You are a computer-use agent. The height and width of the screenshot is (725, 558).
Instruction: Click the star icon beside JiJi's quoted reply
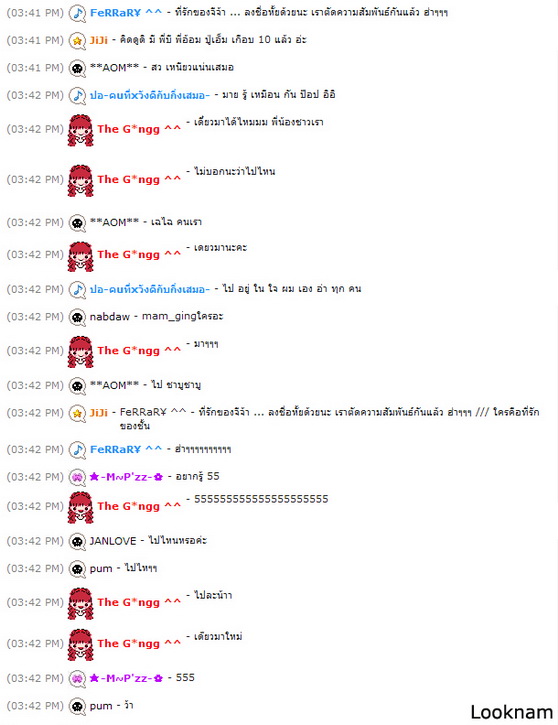point(77,412)
